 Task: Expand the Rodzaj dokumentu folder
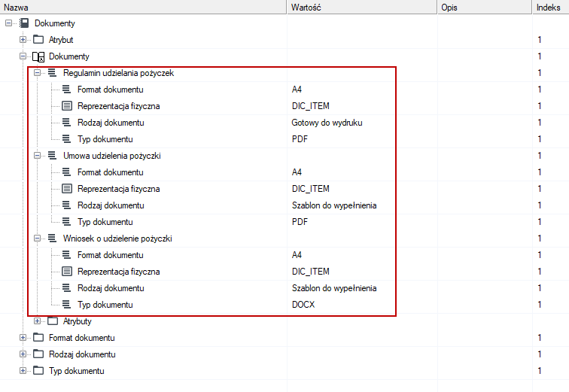point(23,354)
